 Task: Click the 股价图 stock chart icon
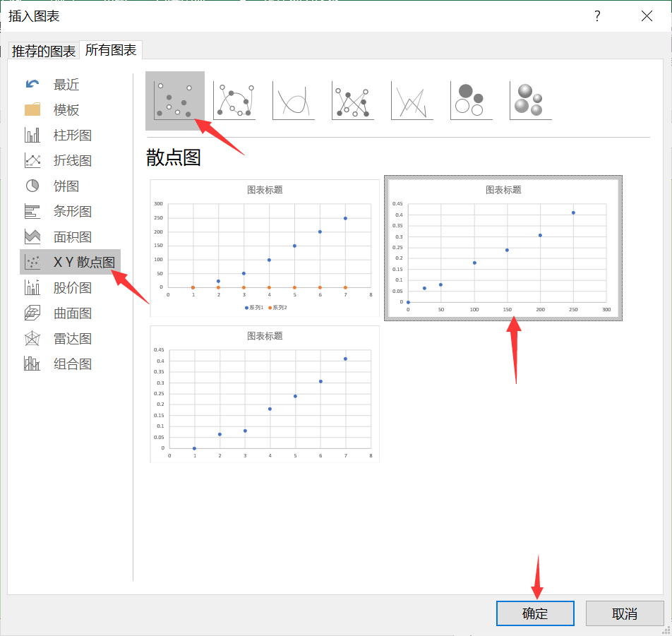[x=32, y=287]
